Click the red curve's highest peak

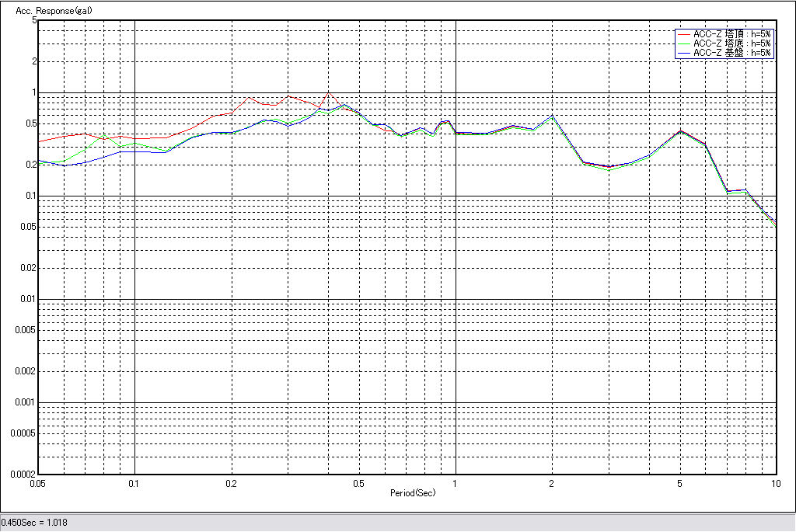coord(329,92)
